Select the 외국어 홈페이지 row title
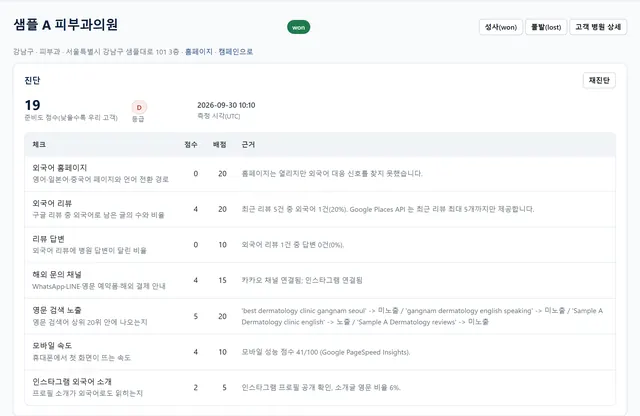The height and width of the screenshot is (416, 640). click(60, 168)
